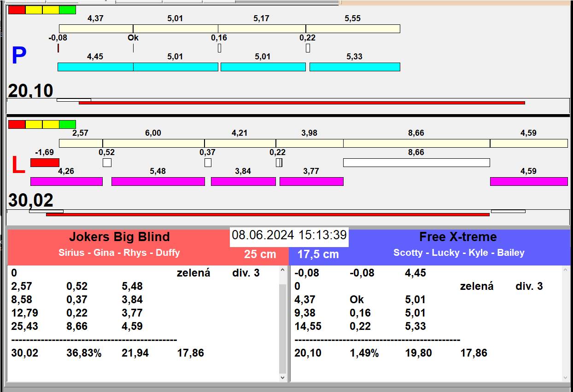
Task: Click the blue P lane letter
Action: (x=18, y=56)
